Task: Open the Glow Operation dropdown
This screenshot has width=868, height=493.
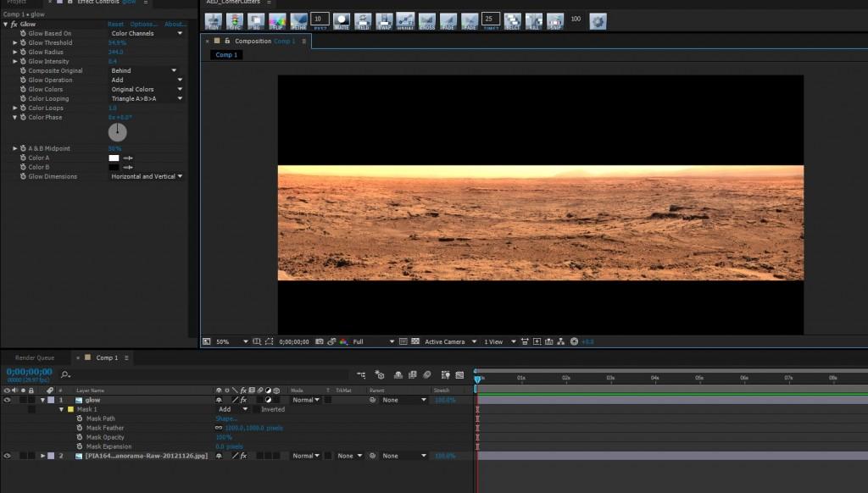Action: point(146,80)
